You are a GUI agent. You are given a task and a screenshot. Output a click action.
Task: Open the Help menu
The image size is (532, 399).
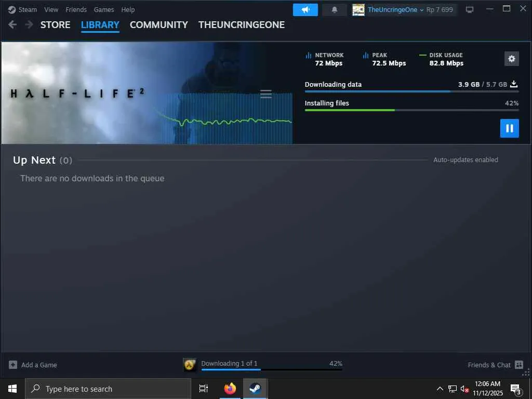(x=128, y=9)
